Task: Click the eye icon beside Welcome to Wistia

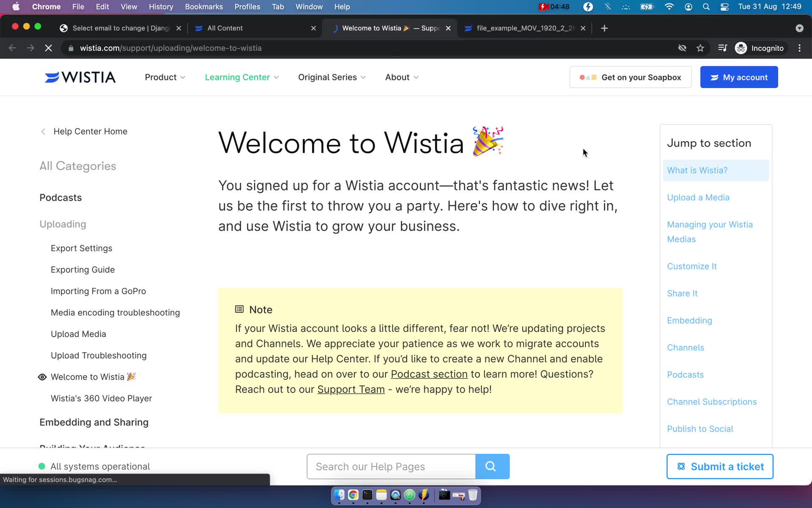Action: tap(42, 377)
